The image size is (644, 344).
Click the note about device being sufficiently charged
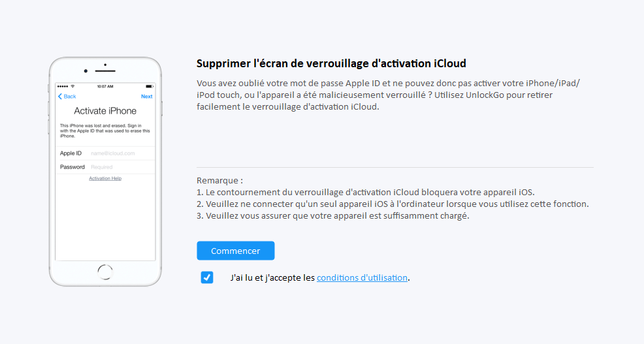(x=333, y=215)
